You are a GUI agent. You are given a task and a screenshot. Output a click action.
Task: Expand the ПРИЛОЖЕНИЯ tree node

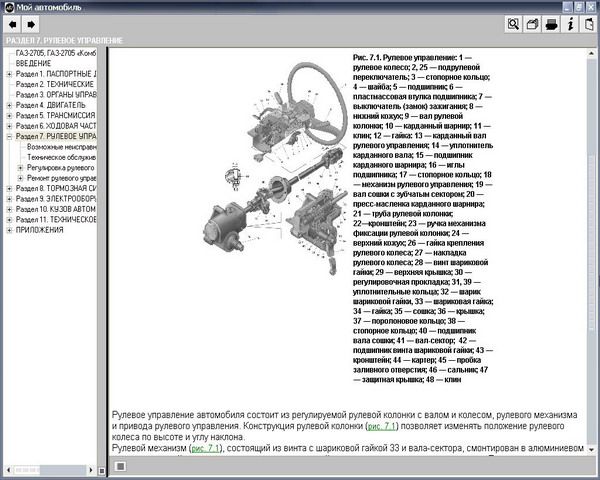tap(9, 229)
